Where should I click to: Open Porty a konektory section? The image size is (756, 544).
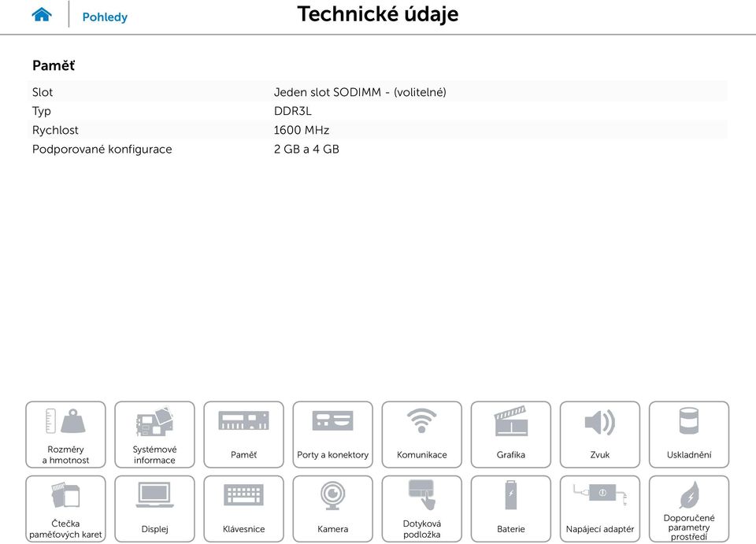point(332,435)
